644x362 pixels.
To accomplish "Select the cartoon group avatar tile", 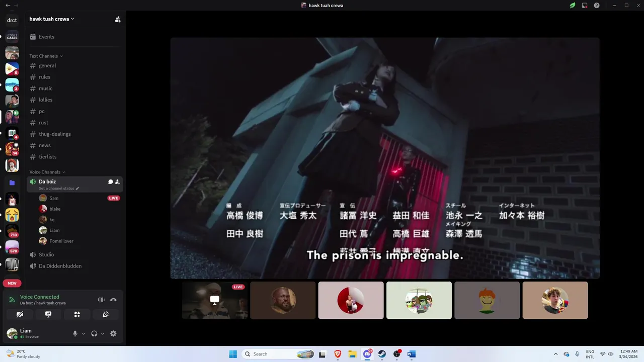I will 419,300.
